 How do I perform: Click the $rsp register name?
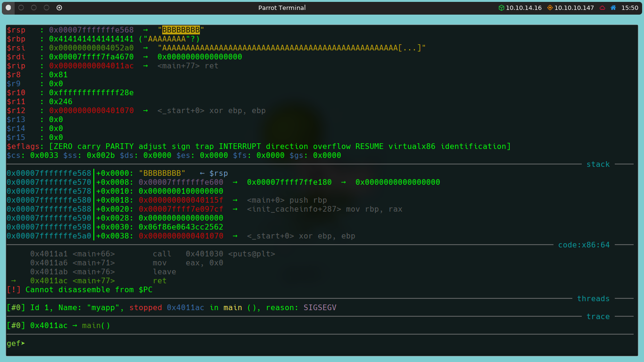(16, 30)
